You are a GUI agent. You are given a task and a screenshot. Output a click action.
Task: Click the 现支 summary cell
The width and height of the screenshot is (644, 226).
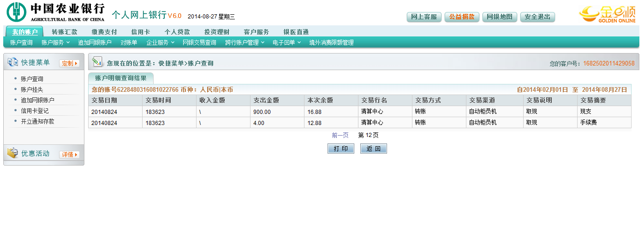(604, 112)
